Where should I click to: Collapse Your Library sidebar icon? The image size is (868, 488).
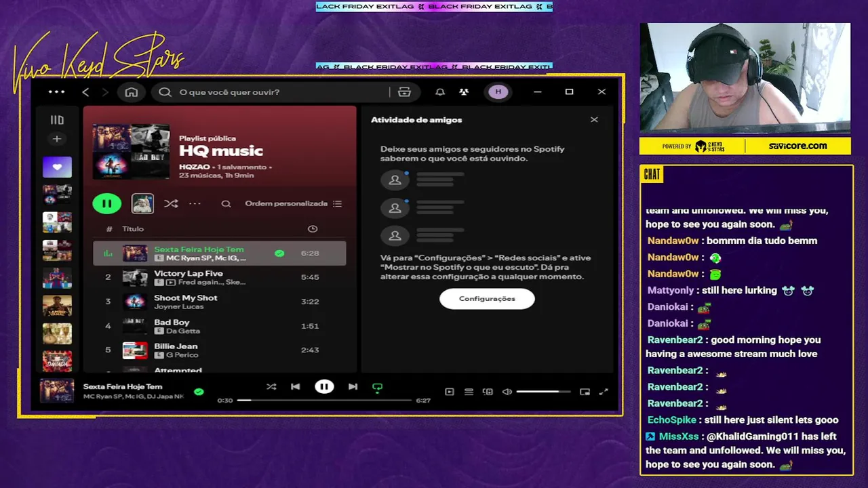click(57, 120)
